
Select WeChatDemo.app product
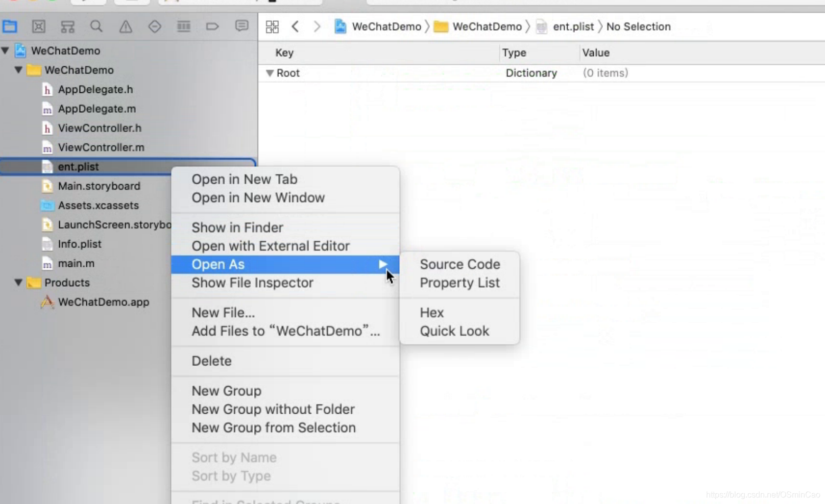103,302
